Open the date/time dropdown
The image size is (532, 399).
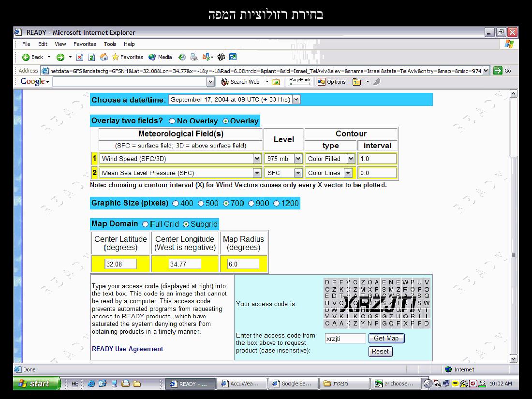pyautogui.click(x=296, y=100)
